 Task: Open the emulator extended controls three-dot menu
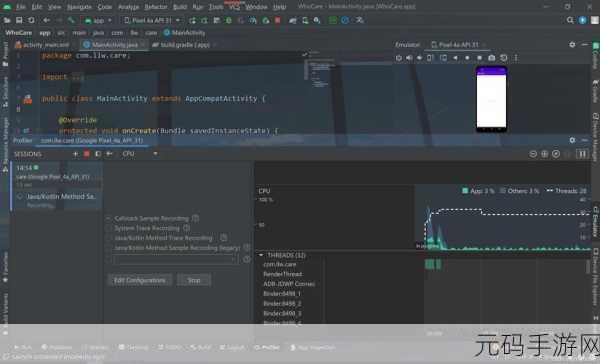pos(516,58)
